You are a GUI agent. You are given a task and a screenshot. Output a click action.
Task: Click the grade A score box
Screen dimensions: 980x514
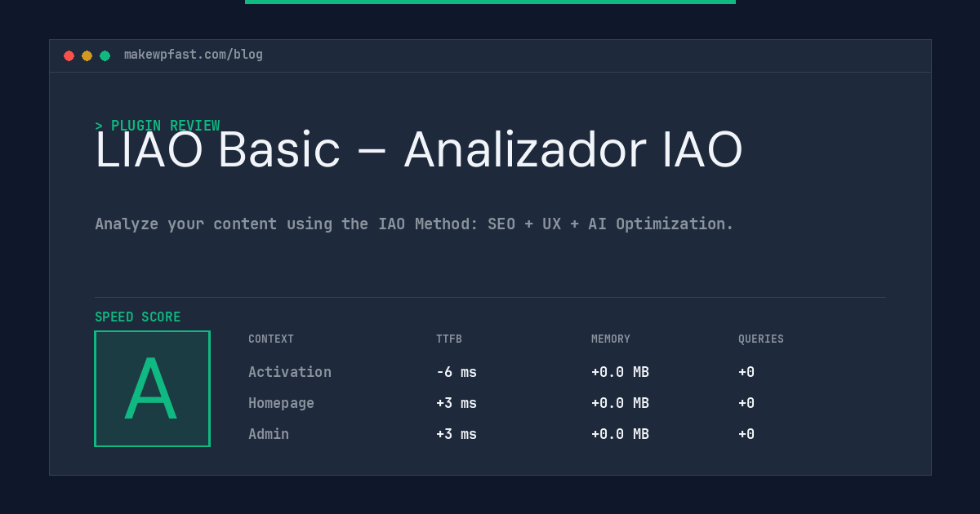[152, 388]
